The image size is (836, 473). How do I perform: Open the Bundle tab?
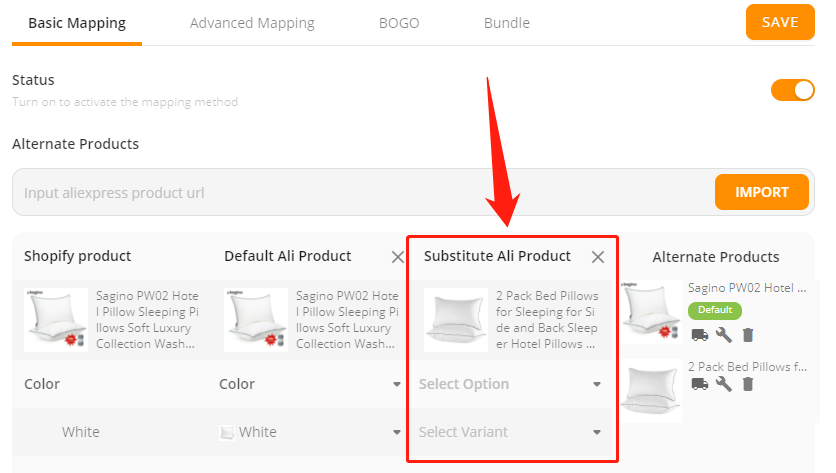point(507,23)
